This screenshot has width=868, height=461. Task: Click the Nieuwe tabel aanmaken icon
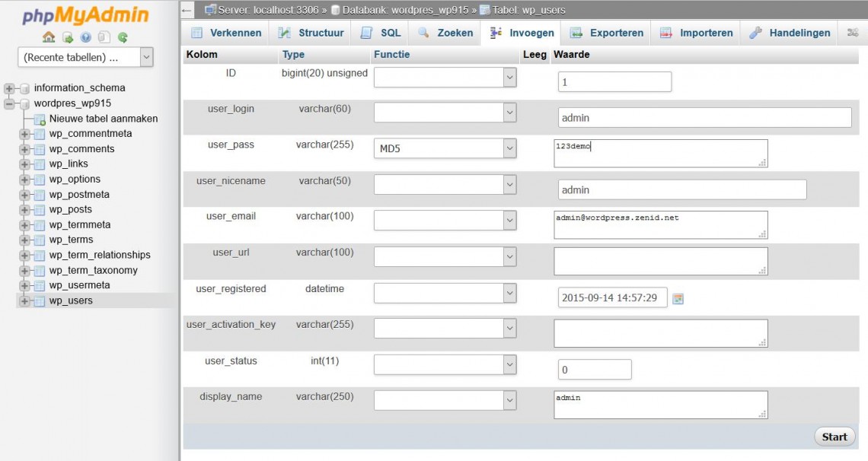(40, 119)
